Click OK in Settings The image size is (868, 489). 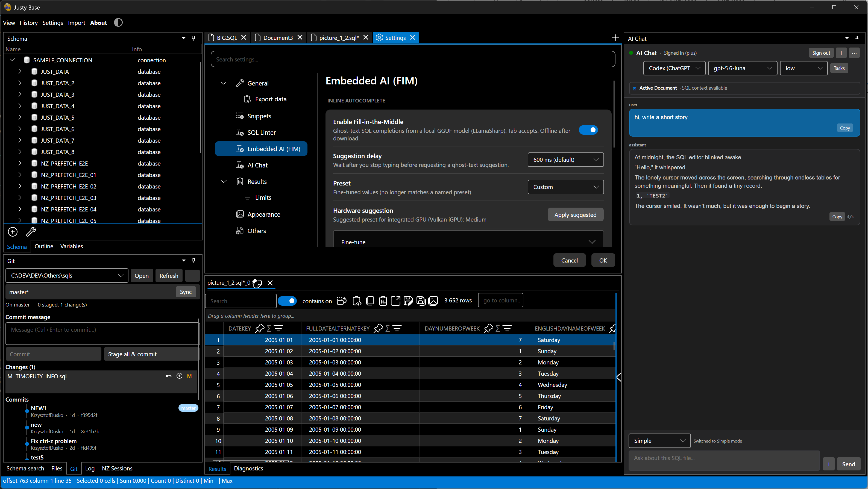click(603, 260)
